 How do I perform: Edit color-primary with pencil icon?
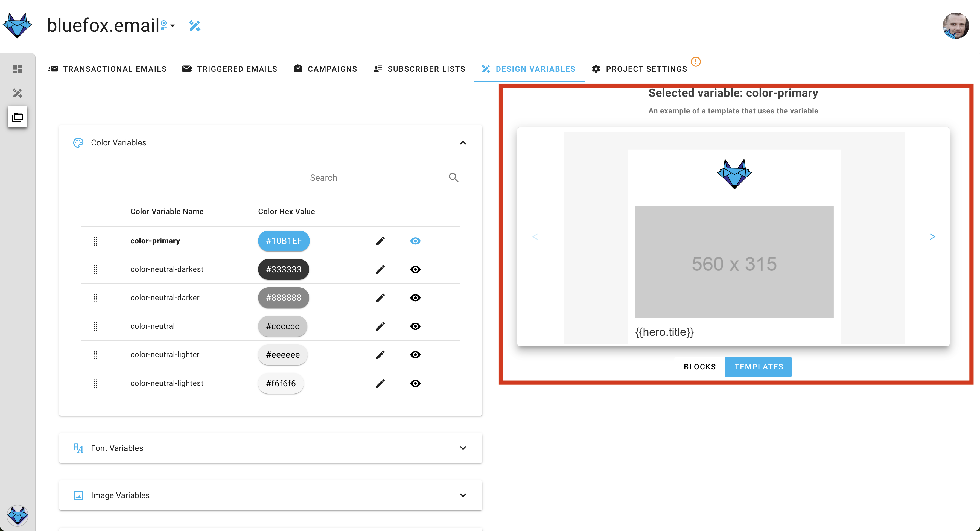380,241
